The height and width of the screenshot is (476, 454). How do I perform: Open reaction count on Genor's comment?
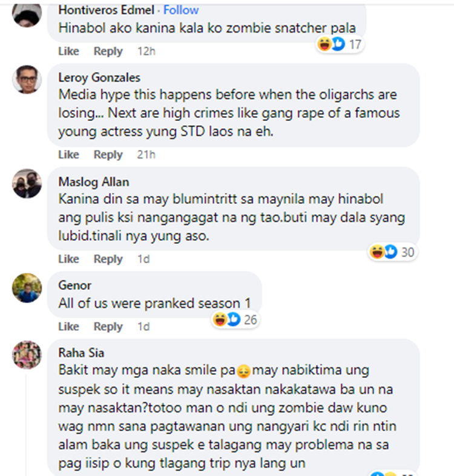tap(235, 320)
